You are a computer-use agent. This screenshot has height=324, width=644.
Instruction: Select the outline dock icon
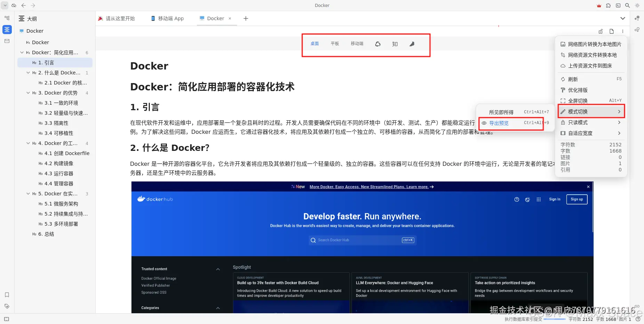(x=7, y=30)
